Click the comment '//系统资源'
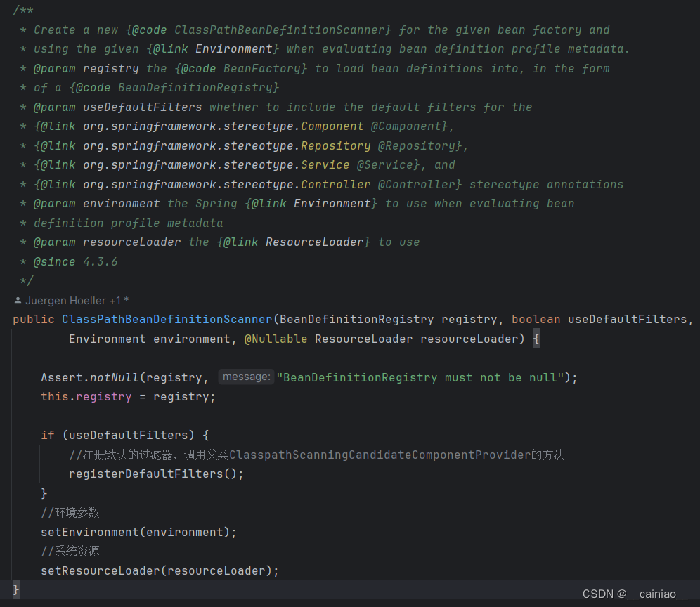 pos(70,551)
